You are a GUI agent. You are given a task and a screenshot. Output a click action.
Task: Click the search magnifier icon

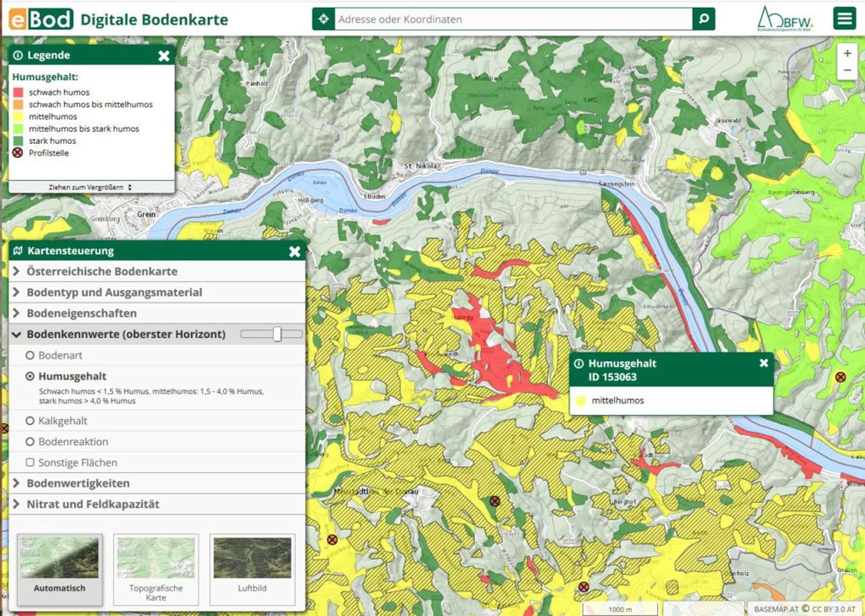[x=704, y=18]
